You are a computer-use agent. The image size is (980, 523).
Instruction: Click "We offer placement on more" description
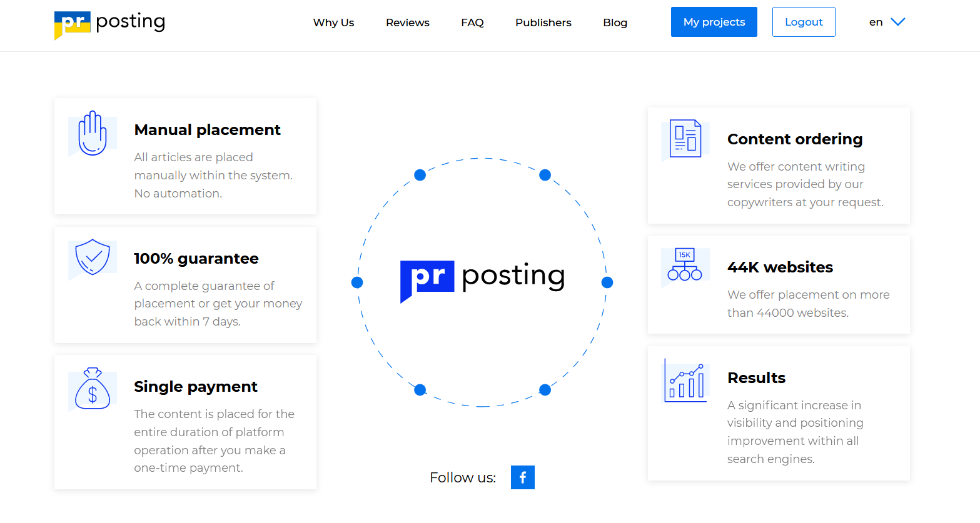pyautogui.click(x=808, y=304)
